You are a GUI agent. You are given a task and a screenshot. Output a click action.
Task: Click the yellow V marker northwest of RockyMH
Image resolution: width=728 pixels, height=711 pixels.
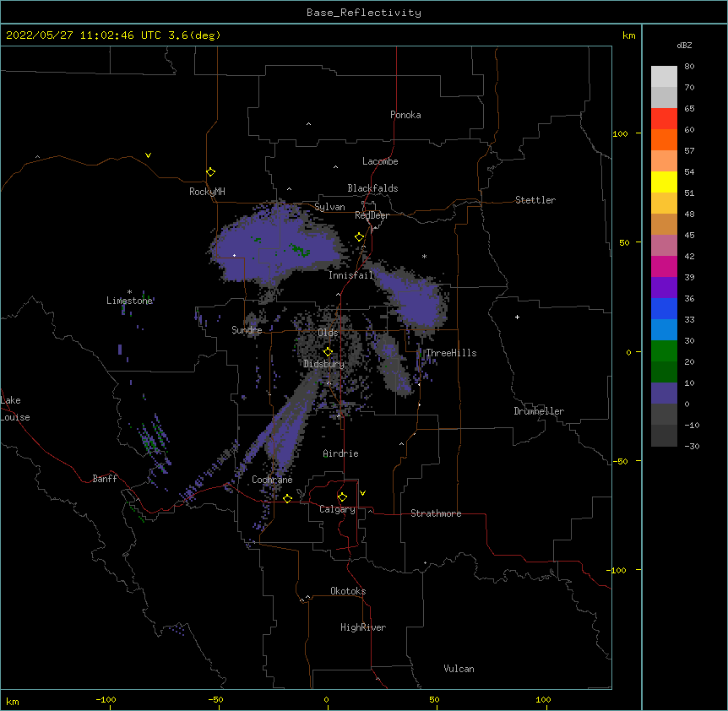(x=148, y=155)
